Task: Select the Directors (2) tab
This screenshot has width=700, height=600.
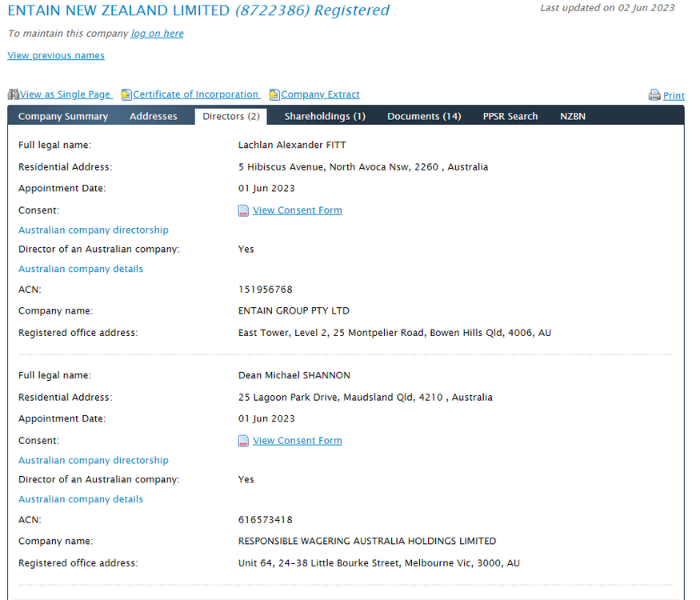Action: tap(231, 117)
